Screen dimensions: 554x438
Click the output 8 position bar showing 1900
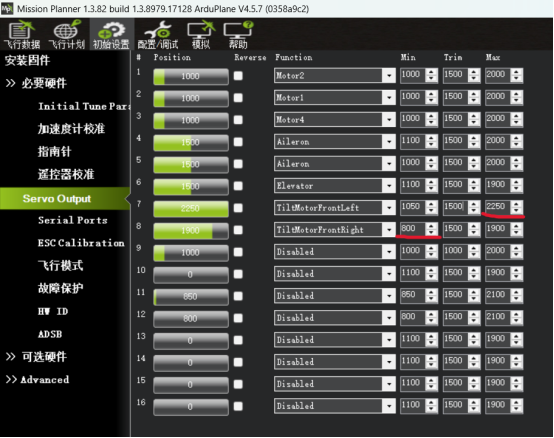(191, 230)
